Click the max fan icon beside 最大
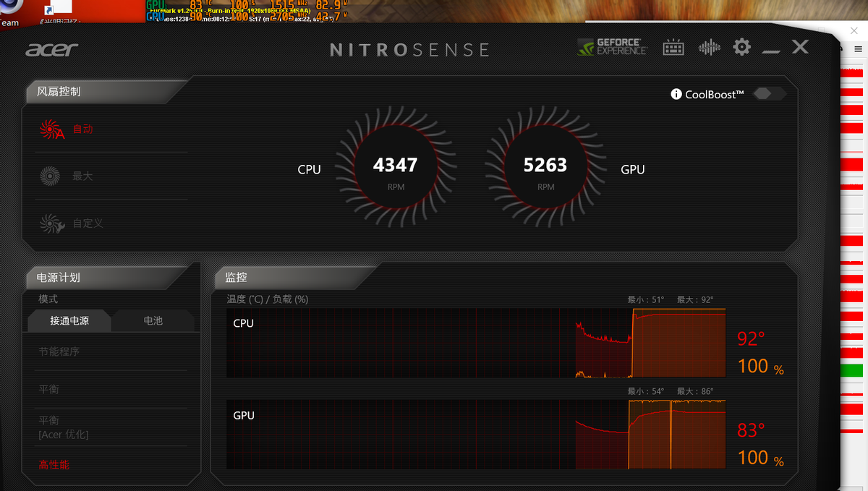The image size is (868, 491). (x=50, y=176)
